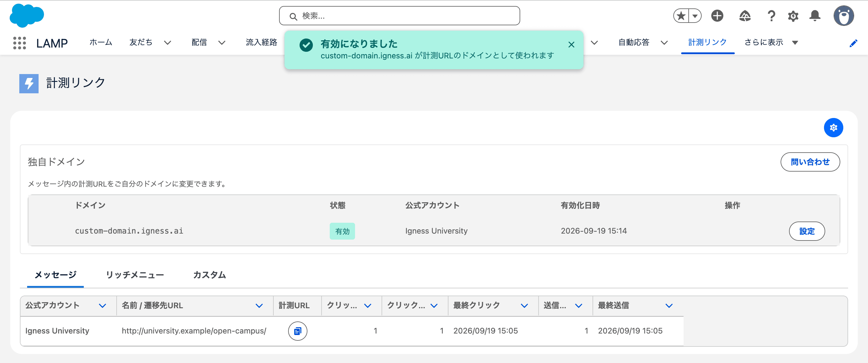Go to the ホーム nav tab
The image size is (868, 363).
coord(101,42)
